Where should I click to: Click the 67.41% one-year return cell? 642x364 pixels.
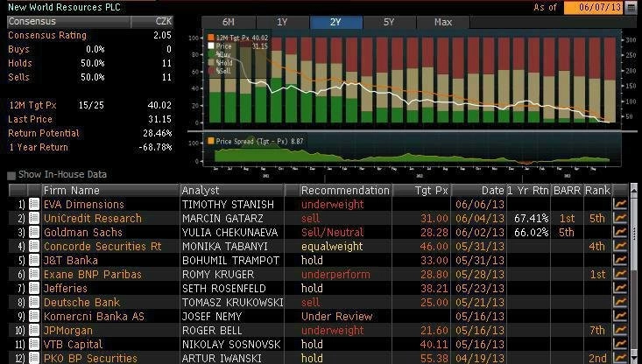(531, 219)
